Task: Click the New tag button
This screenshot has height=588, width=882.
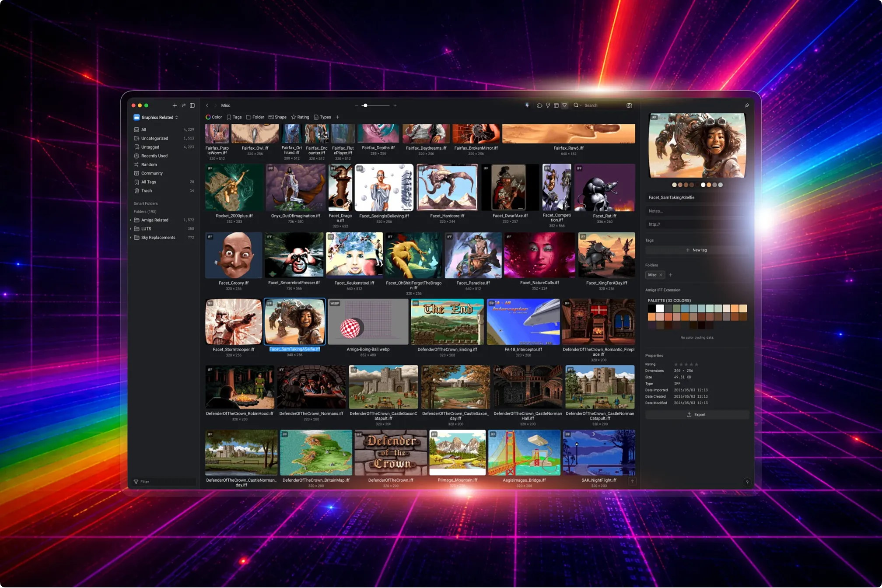Action: click(x=696, y=250)
